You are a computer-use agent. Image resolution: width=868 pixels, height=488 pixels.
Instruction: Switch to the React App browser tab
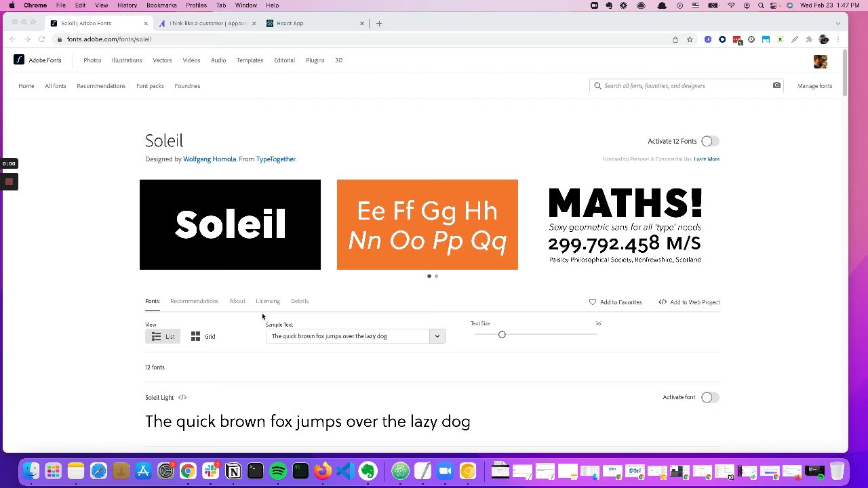[x=316, y=23]
